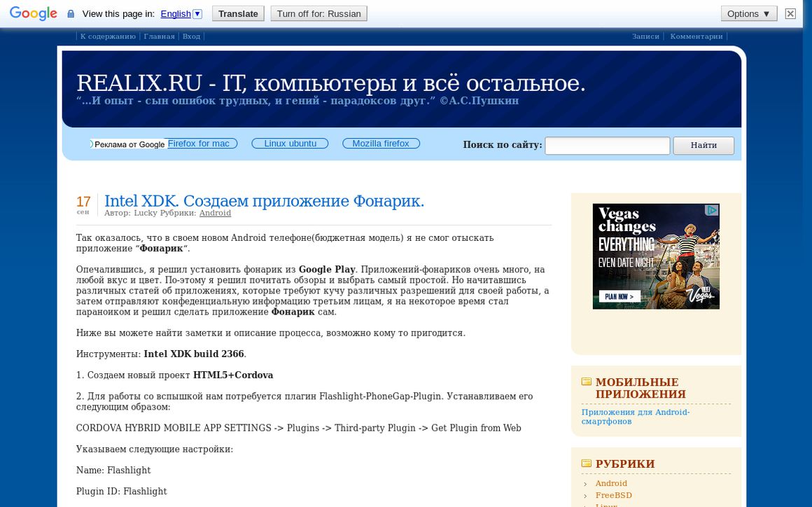The image size is (812, 507).
Task: Click the text 'Name: Flashlight'
Action: point(113,470)
